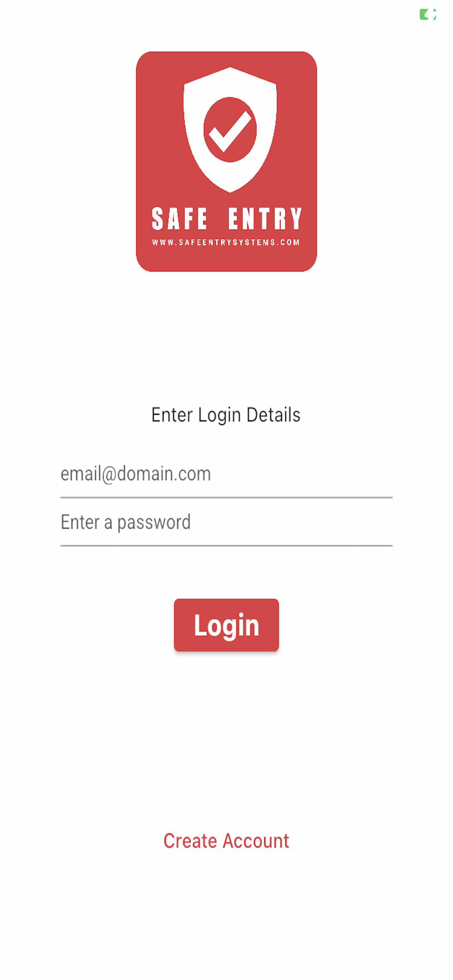Click the underline beneath the email field
Image resolution: width=453 pixels, height=980 pixels.
(226, 497)
